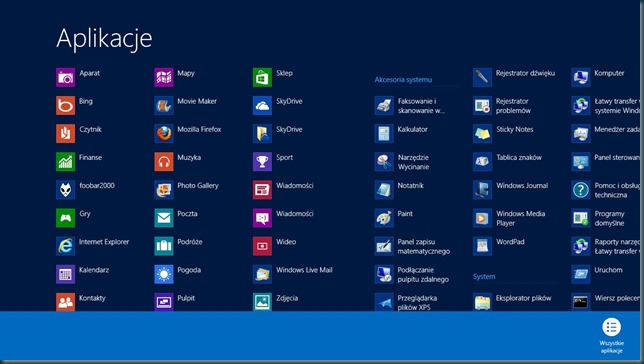Open the Zdjęcia photos app icon

coord(262,302)
